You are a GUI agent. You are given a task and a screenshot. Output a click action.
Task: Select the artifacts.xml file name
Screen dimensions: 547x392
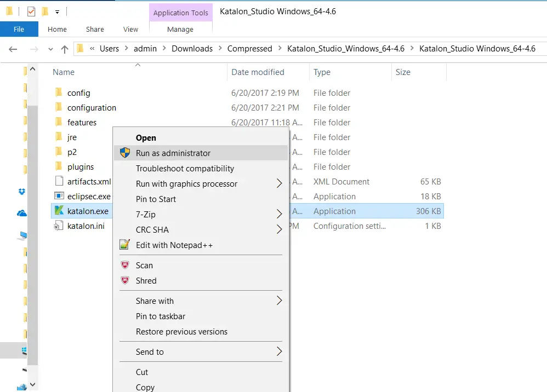point(89,182)
